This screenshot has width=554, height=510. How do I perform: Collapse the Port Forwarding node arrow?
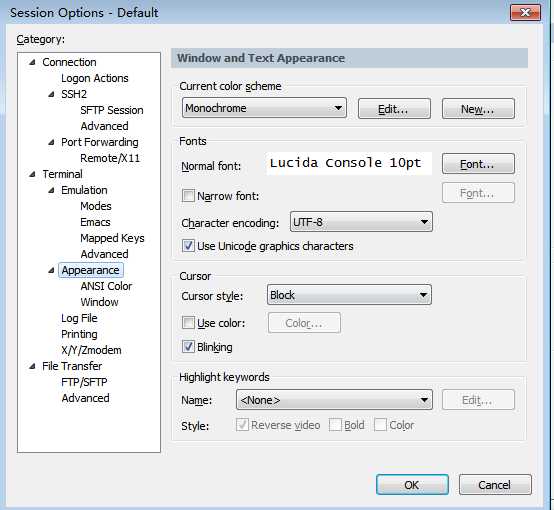tap(52, 142)
